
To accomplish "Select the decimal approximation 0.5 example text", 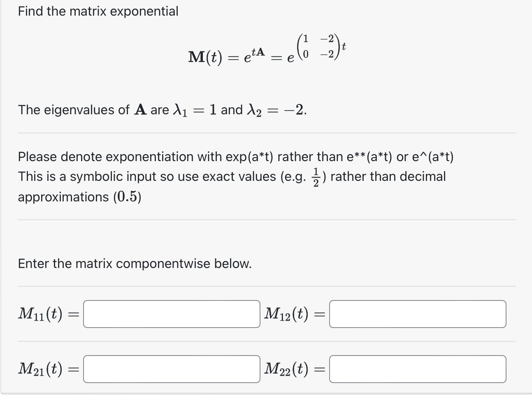I will 128,196.
